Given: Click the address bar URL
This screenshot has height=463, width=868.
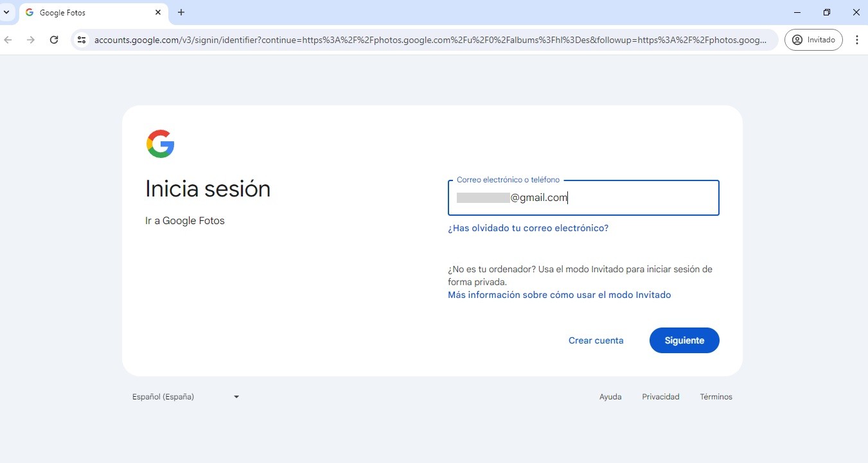Looking at the screenshot, I should coord(430,40).
